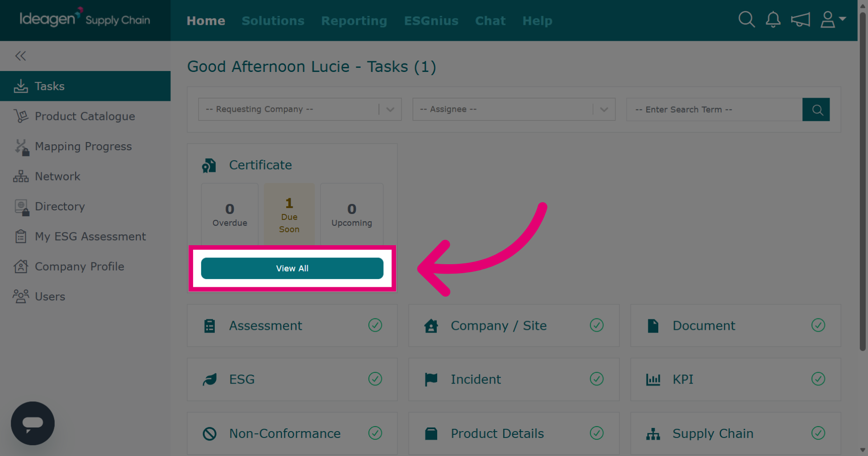Open Users in the sidebar
The image size is (868, 456).
click(85, 296)
